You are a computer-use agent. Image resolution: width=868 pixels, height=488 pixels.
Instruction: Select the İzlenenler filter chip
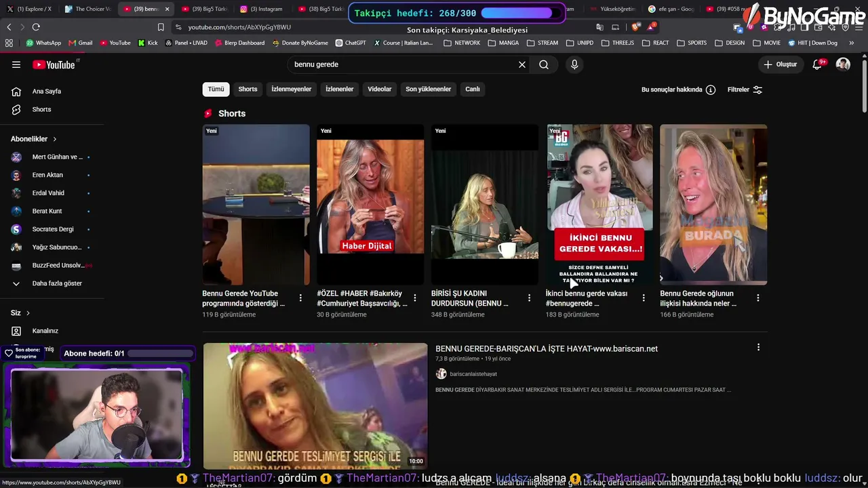click(x=339, y=89)
